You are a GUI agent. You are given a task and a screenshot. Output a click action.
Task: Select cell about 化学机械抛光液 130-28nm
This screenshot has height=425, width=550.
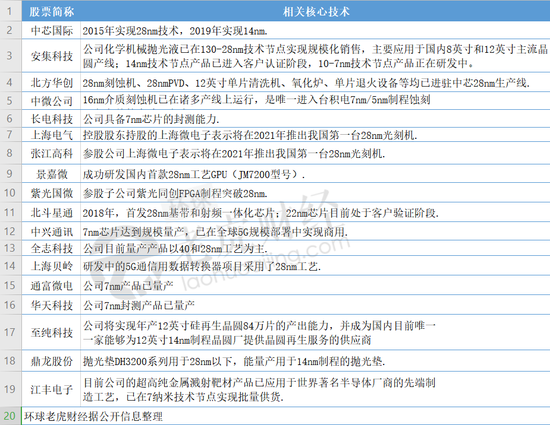pyautogui.click(x=315, y=56)
